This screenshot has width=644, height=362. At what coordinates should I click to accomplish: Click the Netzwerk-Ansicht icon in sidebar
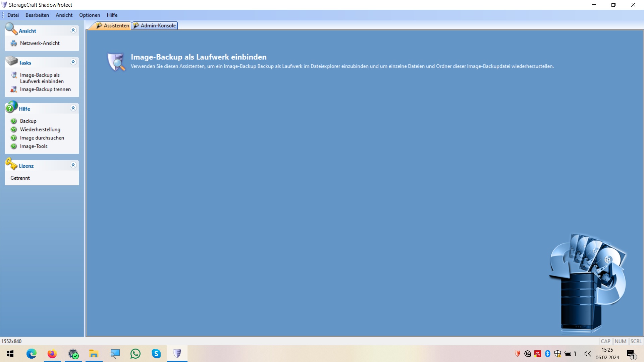[x=14, y=43]
